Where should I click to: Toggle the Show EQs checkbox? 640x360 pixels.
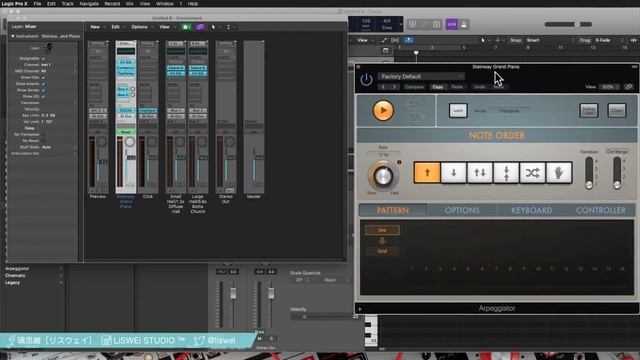click(x=43, y=77)
